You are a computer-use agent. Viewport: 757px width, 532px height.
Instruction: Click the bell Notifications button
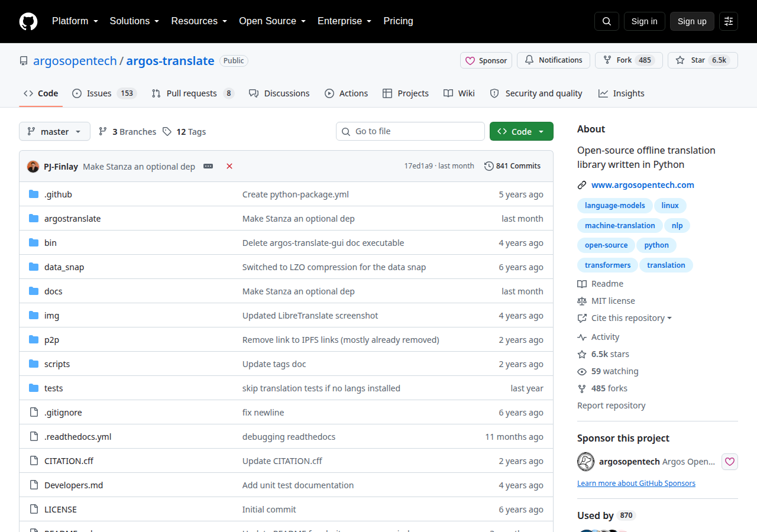(x=554, y=60)
